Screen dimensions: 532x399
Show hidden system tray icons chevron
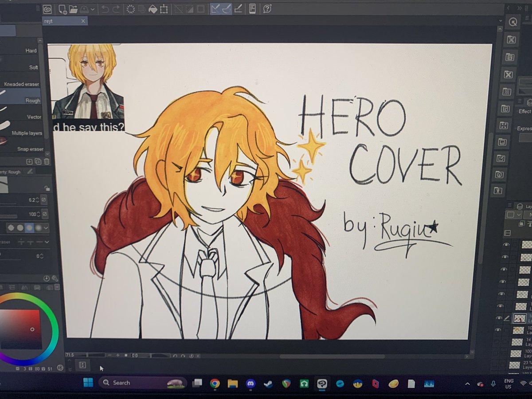(467, 384)
